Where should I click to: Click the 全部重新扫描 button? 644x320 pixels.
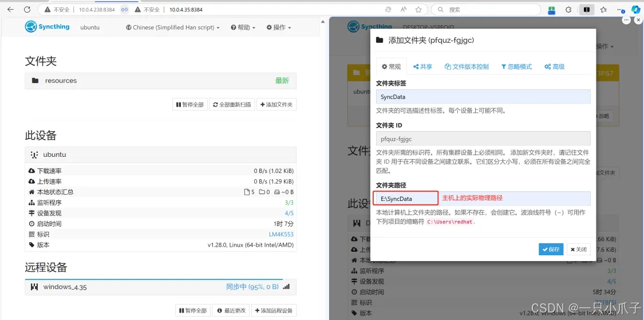point(232,105)
